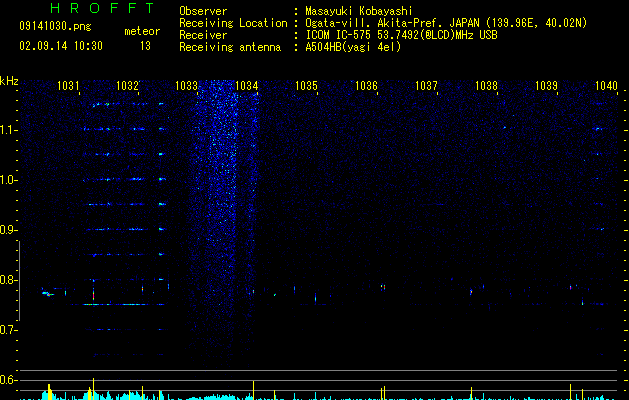
Task: Click the Receiving antenna label
Action: [230, 47]
